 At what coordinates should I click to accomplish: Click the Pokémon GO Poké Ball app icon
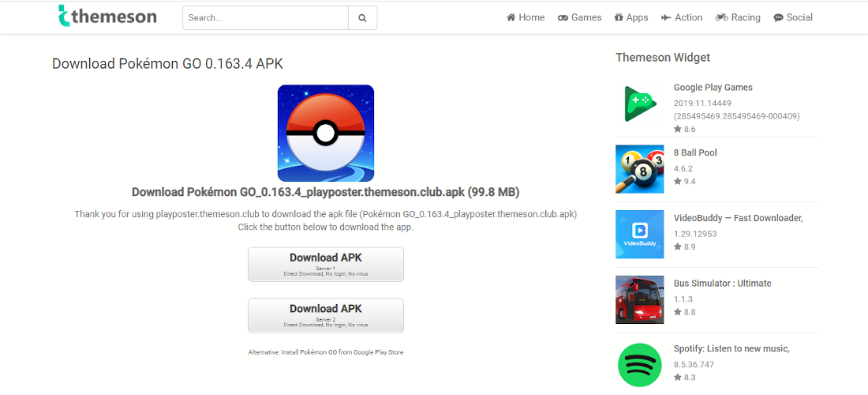325,133
